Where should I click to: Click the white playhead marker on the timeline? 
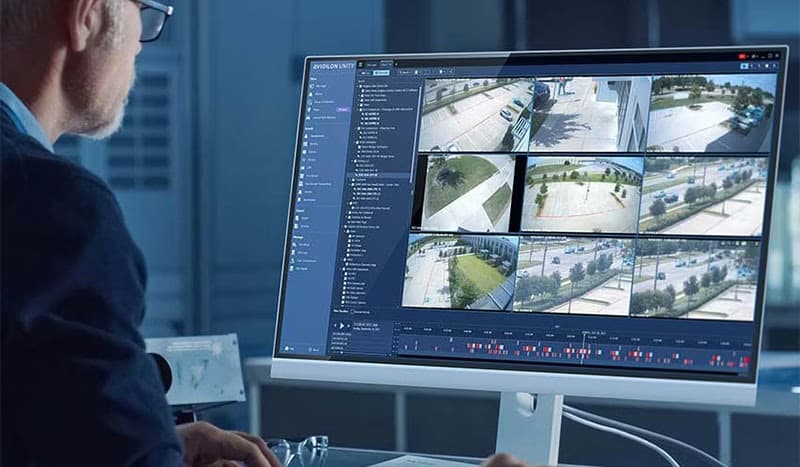pyautogui.click(x=583, y=349)
